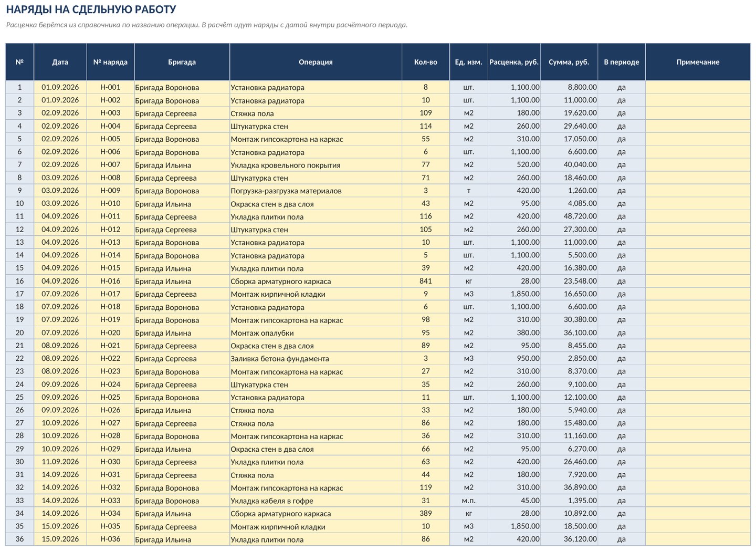Click "Укладка кровельного покрытия" operation
The width and height of the screenshot is (756, 551).
pyautogui.click(x=316, y=164)
